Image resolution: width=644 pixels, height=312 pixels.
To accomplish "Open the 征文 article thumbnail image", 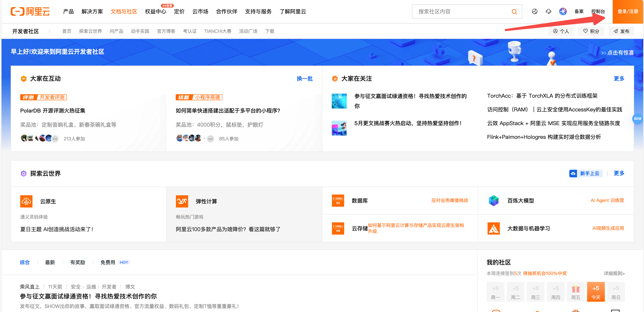I will click(x=339, y=101).
